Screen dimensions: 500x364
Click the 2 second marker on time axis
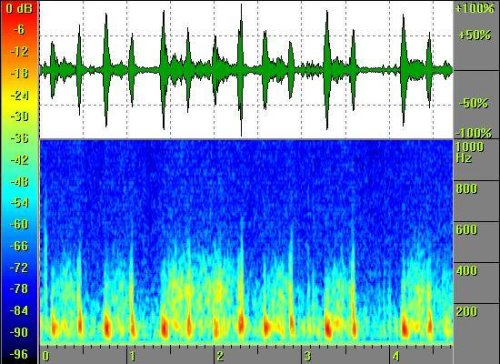coord(220,356)
